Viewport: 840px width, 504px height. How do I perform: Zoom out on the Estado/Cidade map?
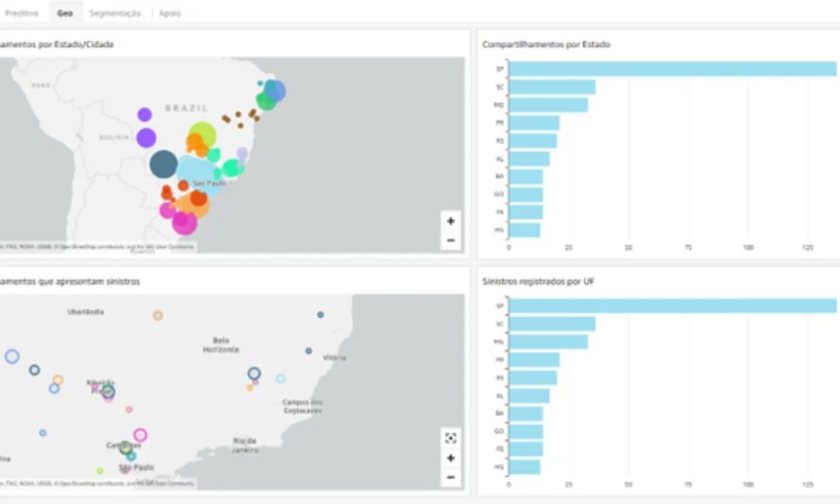point(450,240)
